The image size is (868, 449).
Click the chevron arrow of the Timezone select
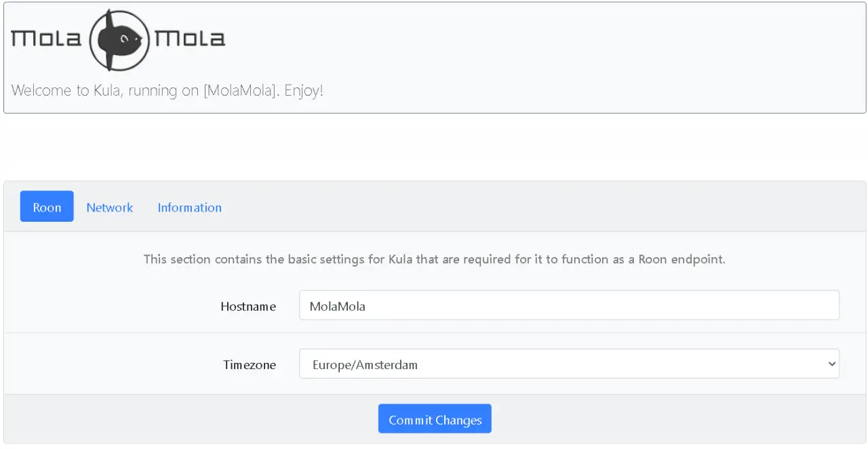pyautogui.click(x=832, y=364)
